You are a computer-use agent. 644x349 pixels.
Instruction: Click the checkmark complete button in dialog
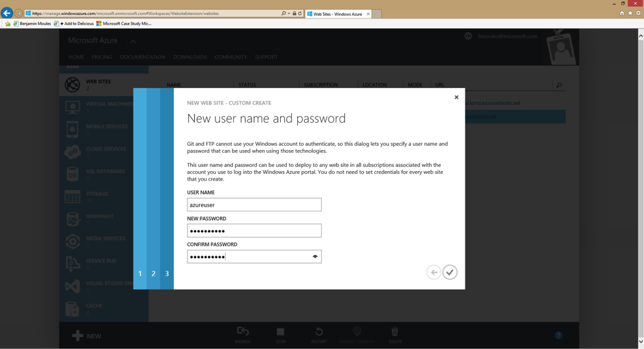tap(450, 272)
